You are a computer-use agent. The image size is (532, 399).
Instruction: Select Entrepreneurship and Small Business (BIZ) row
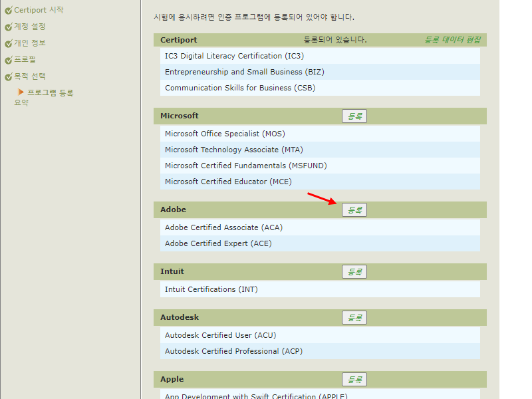click(x=320, y=72)
